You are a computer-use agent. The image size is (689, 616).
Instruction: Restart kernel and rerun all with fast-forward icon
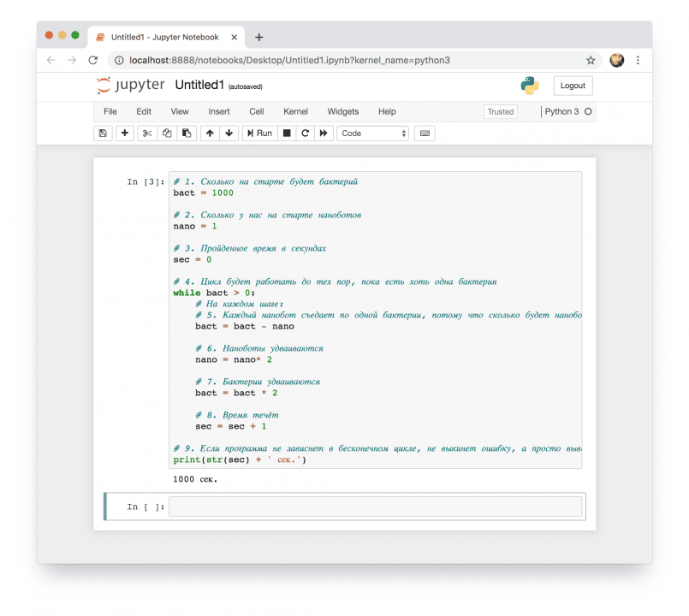(x=324, y=133)
